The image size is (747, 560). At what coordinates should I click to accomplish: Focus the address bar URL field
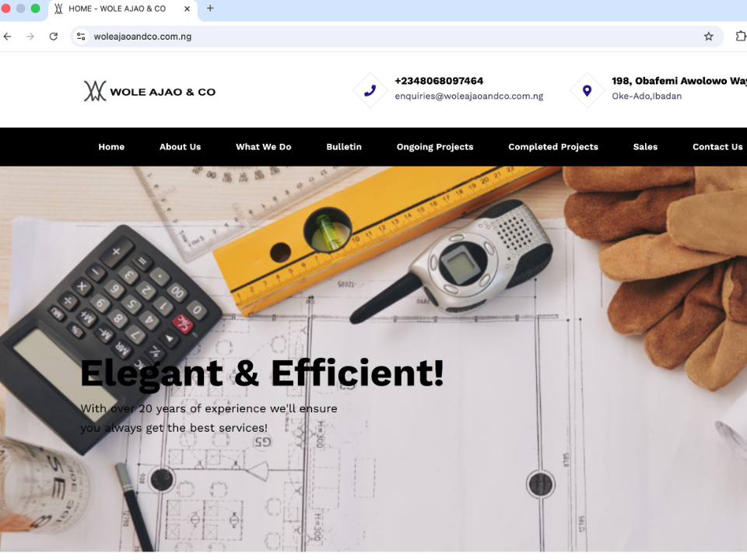click(x=381, y=37)
